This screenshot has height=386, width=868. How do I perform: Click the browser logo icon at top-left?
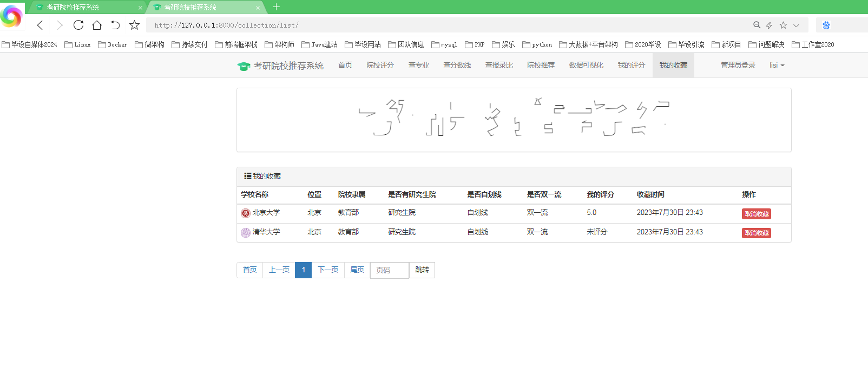(x=11, y=16)
